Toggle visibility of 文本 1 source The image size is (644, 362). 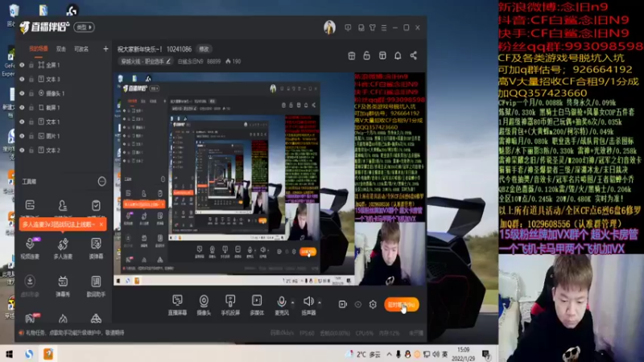pyautogui.click(x=22, y=122)
